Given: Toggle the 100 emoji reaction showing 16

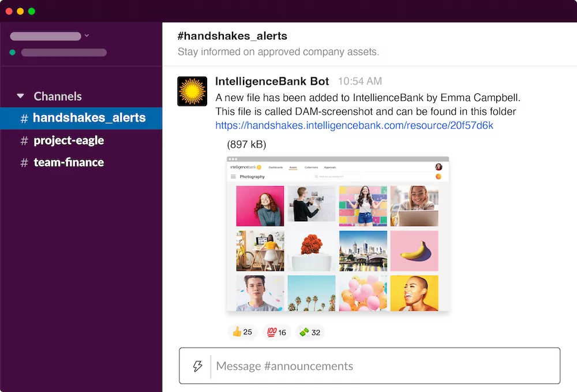Looking at the screenshot, I should 276,333.
